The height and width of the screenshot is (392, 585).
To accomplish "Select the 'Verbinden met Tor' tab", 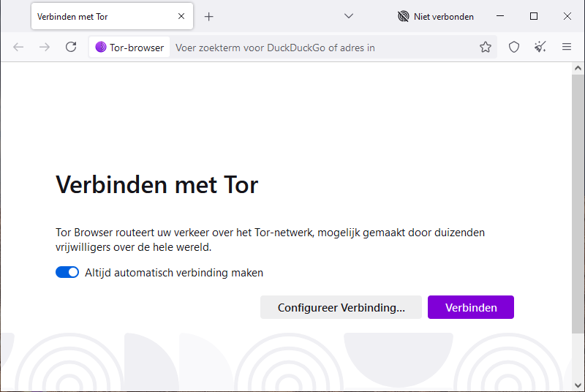I will [102, 16].
